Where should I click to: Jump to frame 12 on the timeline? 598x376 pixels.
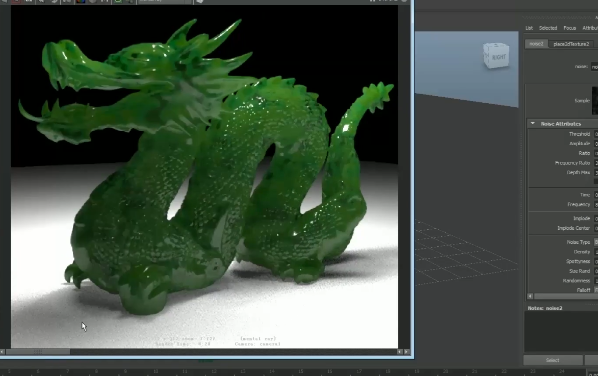point(214,371)
